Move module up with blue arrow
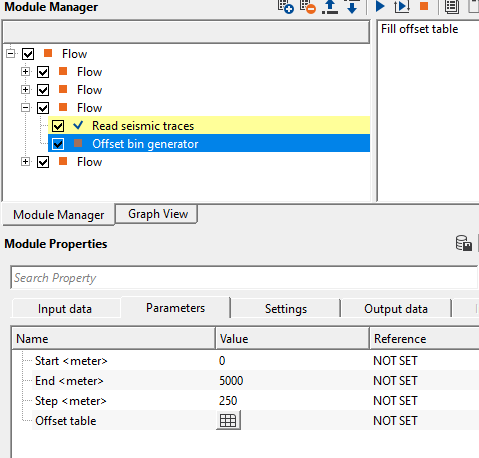 (330, 7)
